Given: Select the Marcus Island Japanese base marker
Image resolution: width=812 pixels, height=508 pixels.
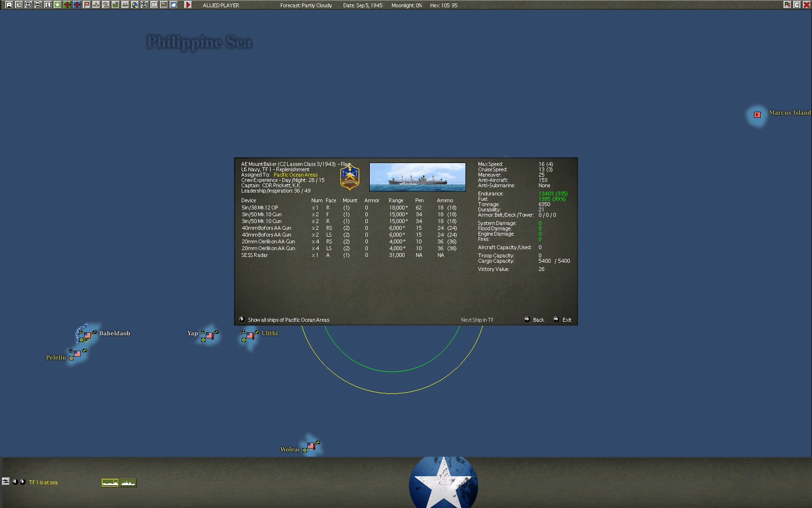Looking at the screenshot, I should [x=757, y=115].
